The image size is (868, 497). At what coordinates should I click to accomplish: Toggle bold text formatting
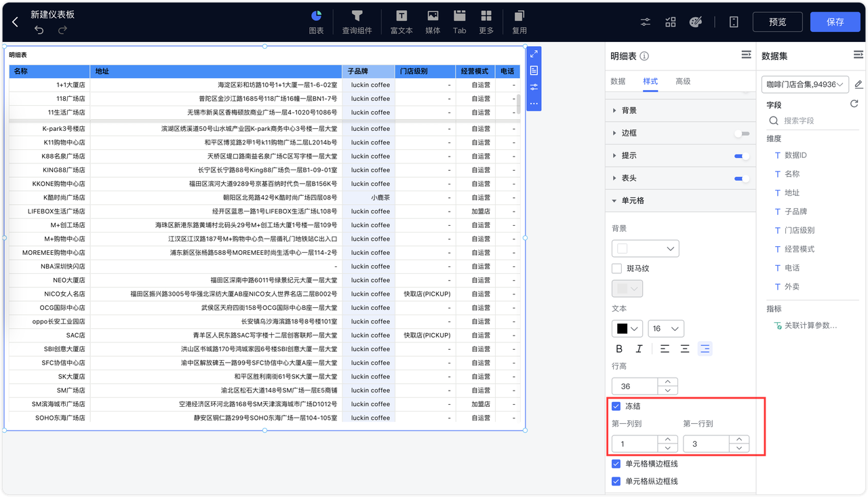619,349
